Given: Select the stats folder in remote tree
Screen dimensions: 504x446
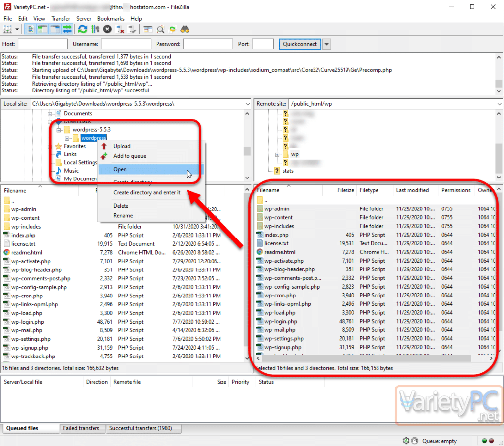Looking at the screenshot, I should [288, 171].
